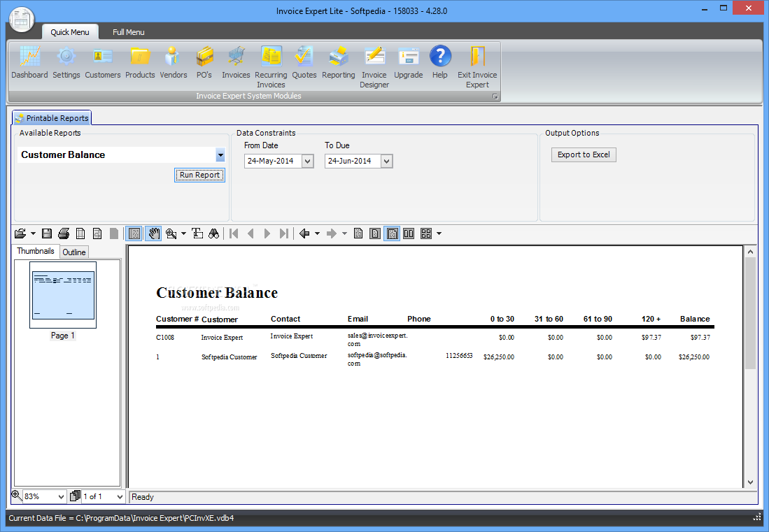Screen dimensions: 769x532
Task: Switch to the Outline tab
Action: [x=74, y=252]
